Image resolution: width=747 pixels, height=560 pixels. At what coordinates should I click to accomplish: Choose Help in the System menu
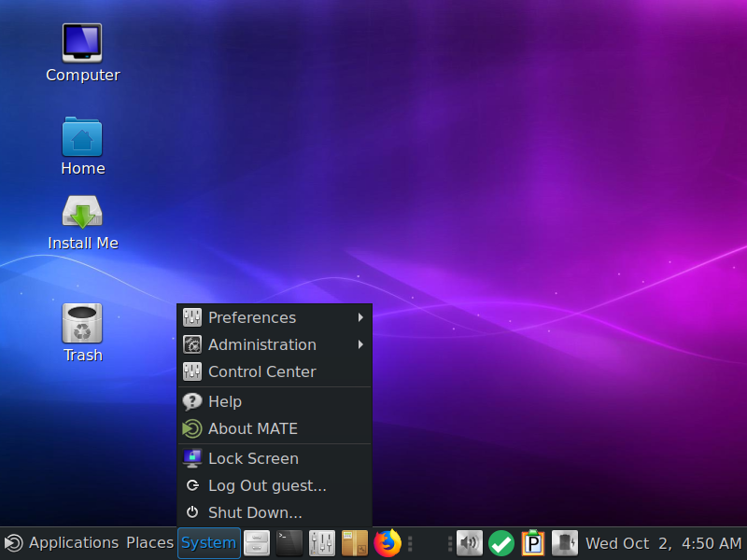[x=274, y=402]
